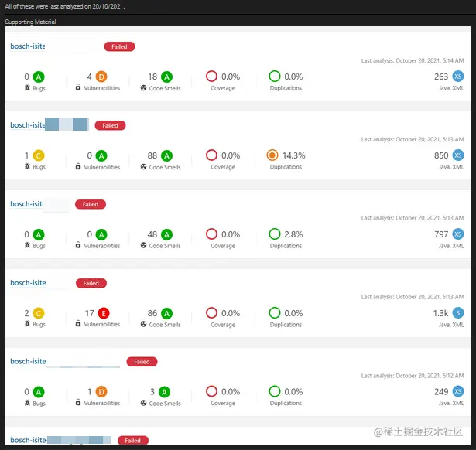Click the Failed badge of the 1.3k-line project
The height and width of the screenshot is (450, 476).
coord(91,283)
